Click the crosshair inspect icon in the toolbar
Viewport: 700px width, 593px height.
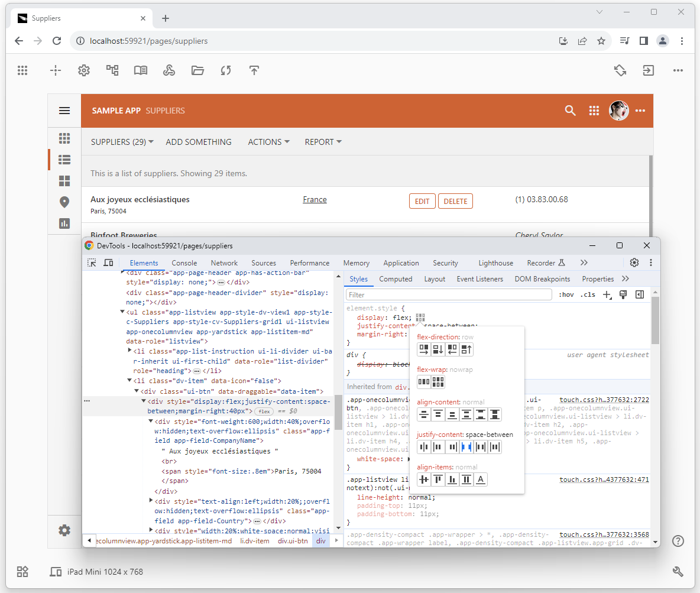[x=56, y=70]
